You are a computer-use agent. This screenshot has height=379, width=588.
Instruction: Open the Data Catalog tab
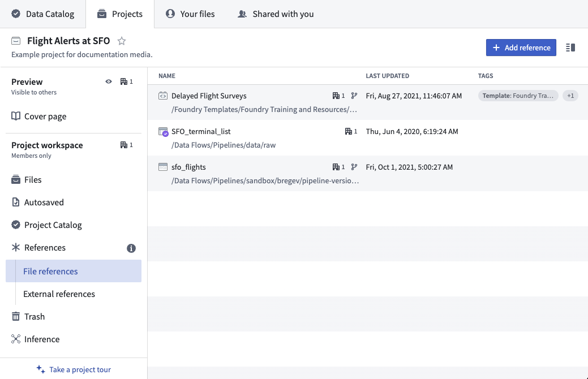click(x=43, y=14)
